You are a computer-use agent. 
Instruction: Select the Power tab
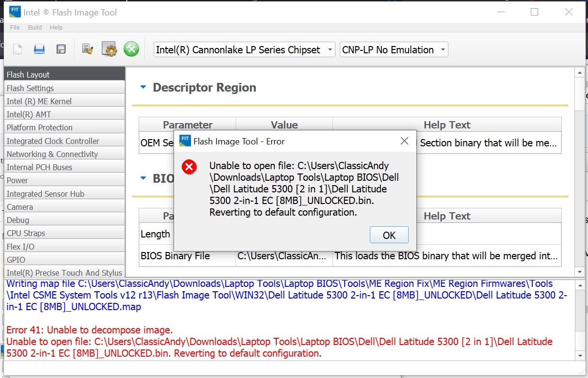point(64,180)
